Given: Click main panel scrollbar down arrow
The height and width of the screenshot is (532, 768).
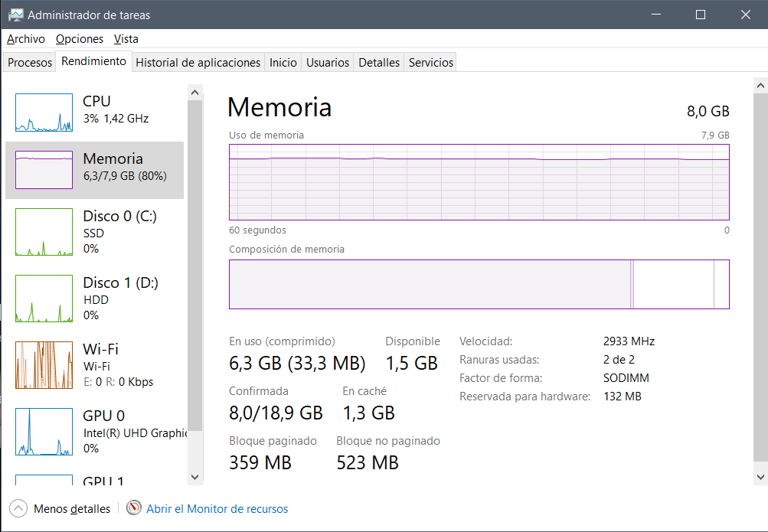Looking at the screenshot, I should (760, 477).
